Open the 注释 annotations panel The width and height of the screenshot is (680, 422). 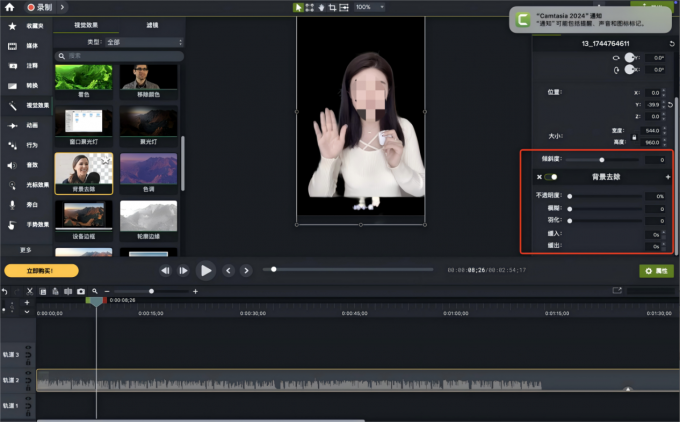point(27,66)
